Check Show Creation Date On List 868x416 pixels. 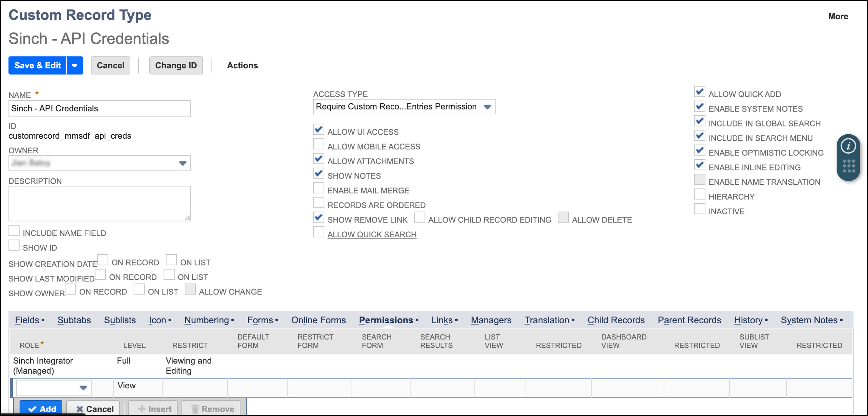(x=171, y=260)
